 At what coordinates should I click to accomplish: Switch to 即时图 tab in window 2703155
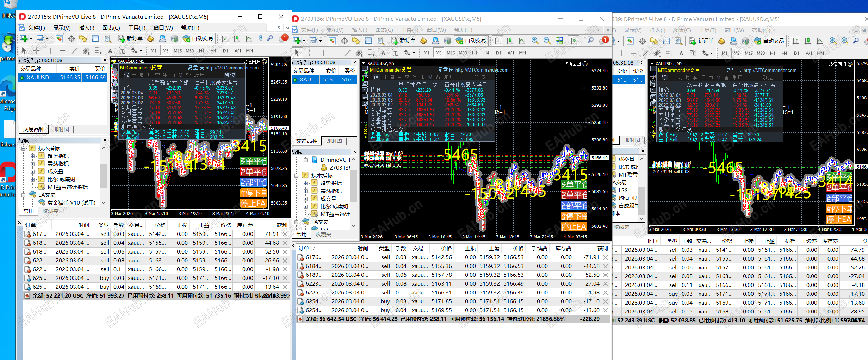click(61, 129)
